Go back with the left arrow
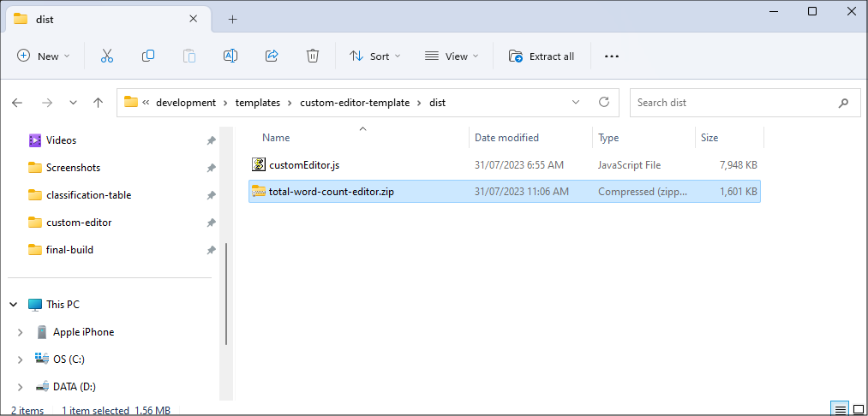Image resolution: width=868 pixels, height=416 pixels. point(17,103)
